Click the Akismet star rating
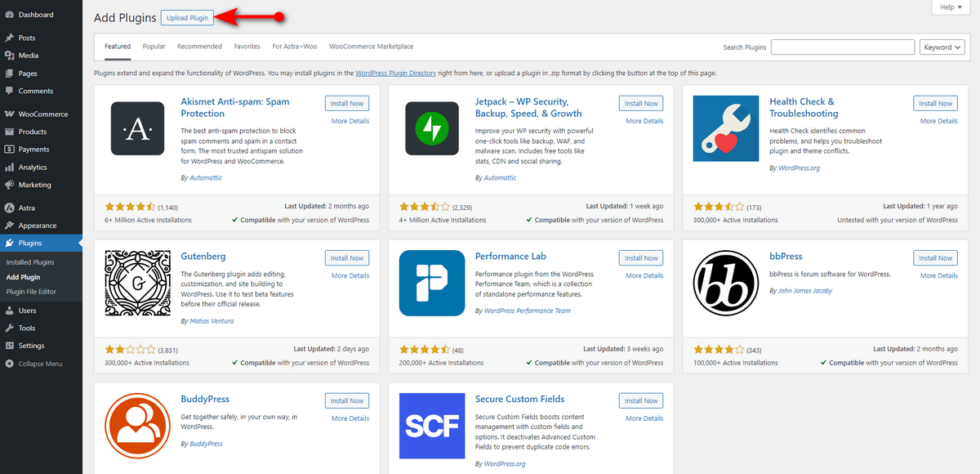The width and height of the screenshot is (980, 474). [x=130, y=208]
